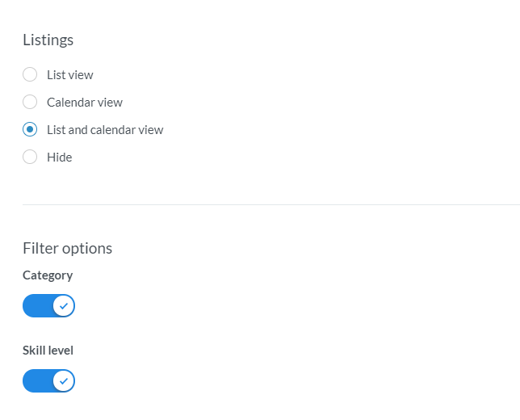Click the selected List and calendar view radio

point(30,130)
